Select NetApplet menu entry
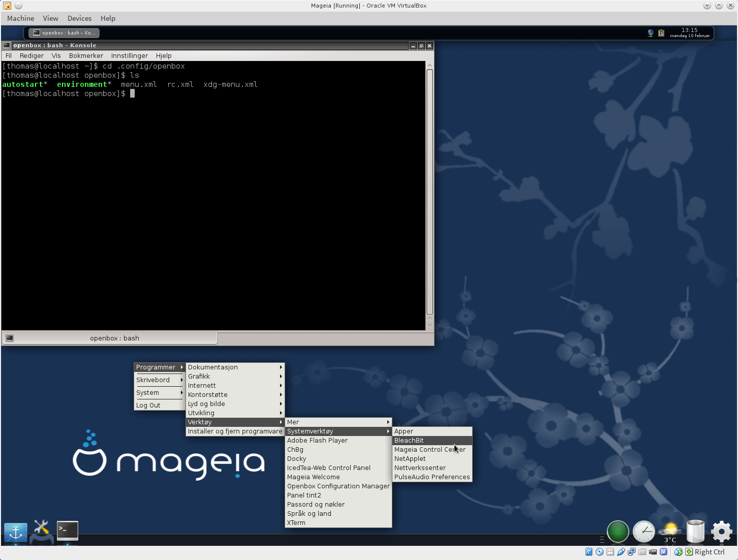This screenshot has height=560, width=738. tap(432, 458)
